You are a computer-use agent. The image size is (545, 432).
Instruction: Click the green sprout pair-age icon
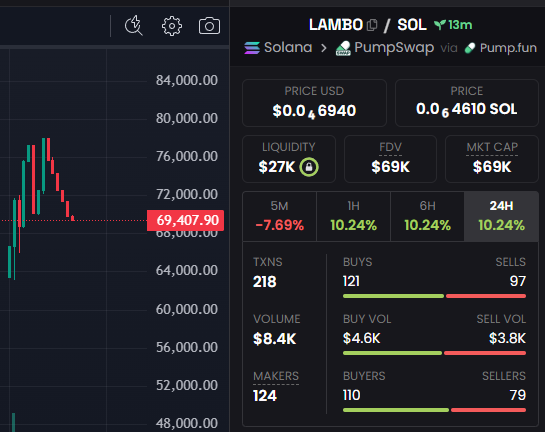coord(440,25)
